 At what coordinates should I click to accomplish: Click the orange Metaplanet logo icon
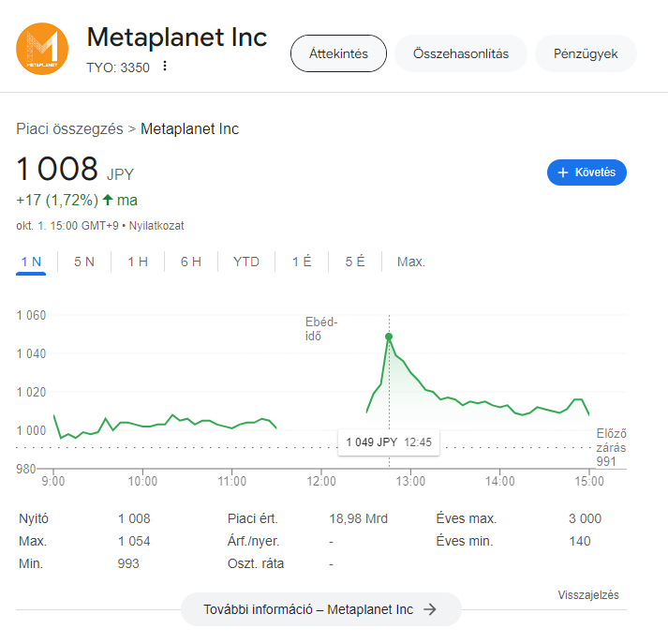42,49
